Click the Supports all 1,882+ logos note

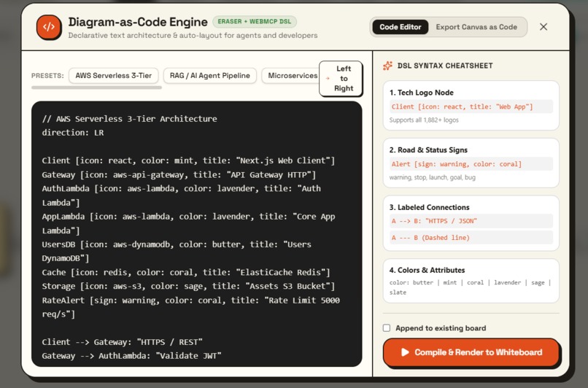424,120
